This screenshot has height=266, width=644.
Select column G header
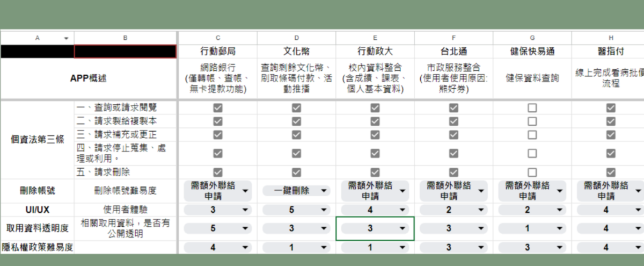532,38
